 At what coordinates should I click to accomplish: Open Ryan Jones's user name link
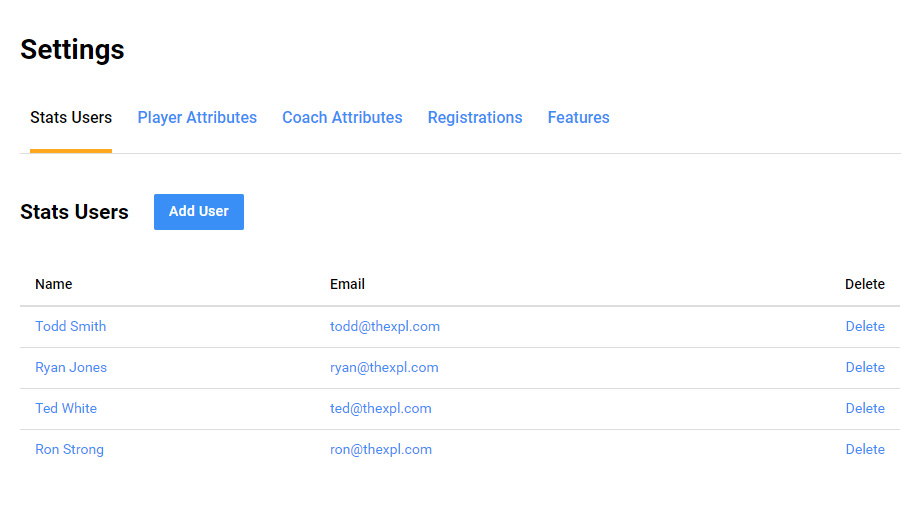pyautogui.click(x=71, y=367)
